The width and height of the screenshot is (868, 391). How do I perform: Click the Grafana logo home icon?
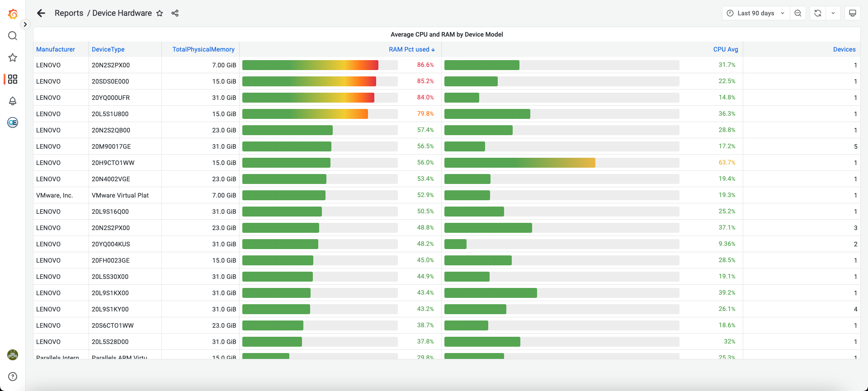[13, 14]
